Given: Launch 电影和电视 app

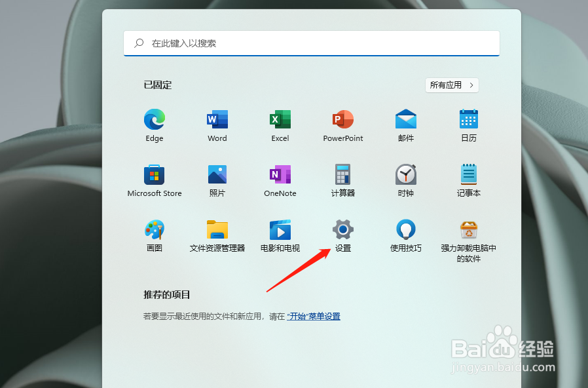Looking at the screenshot, I should coord(280,236).
